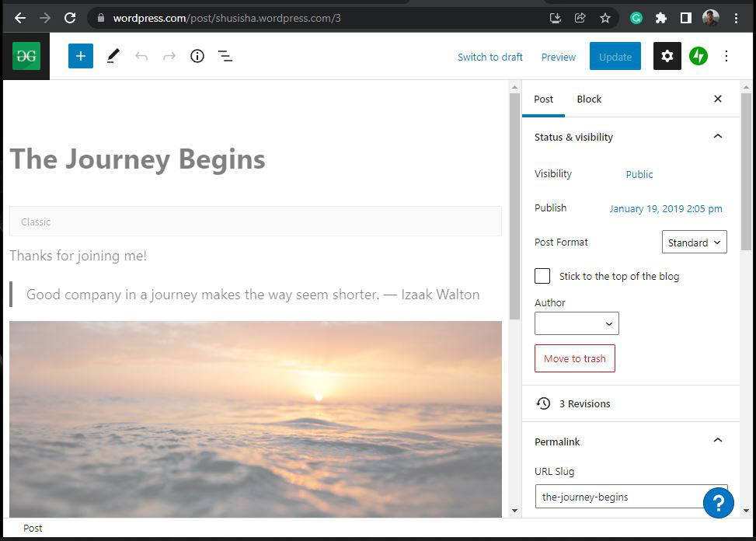
Task: Toggle the Settings gear sidebar button
Action: tap(667, 56)
